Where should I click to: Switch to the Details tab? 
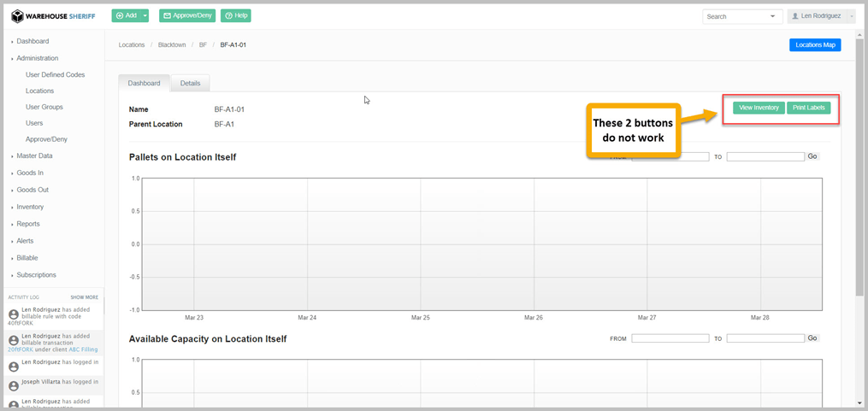point(190,83)
